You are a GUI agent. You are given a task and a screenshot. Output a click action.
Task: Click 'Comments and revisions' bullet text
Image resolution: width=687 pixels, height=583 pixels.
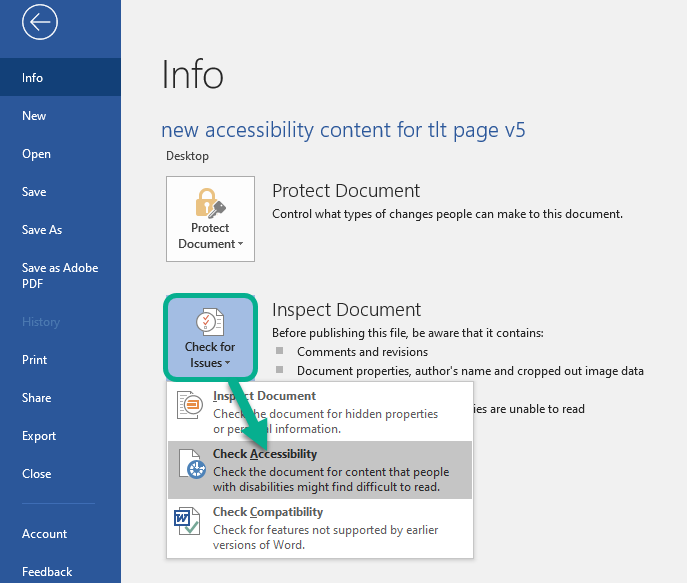pos(362,352)
